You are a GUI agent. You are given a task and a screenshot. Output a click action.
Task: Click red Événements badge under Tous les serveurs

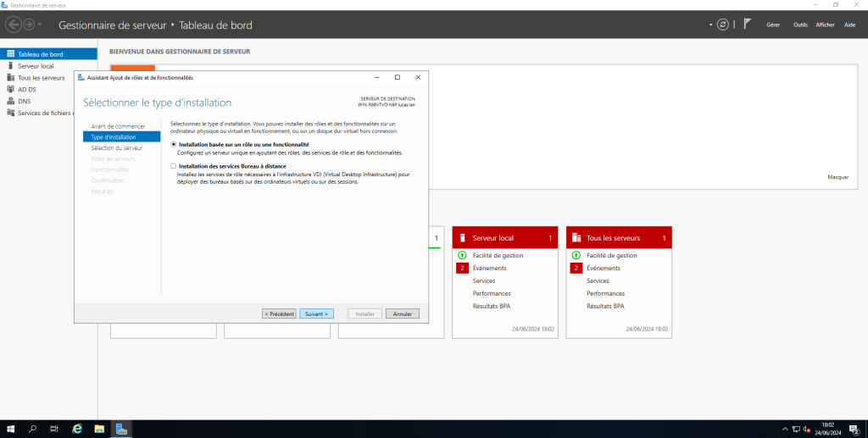576,268
